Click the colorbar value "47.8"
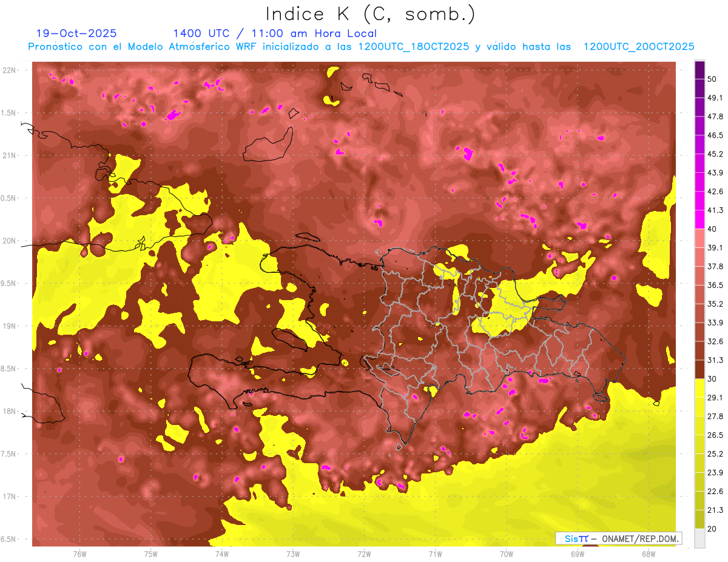The height and width of the screenshot is (562, 728). 716,116
